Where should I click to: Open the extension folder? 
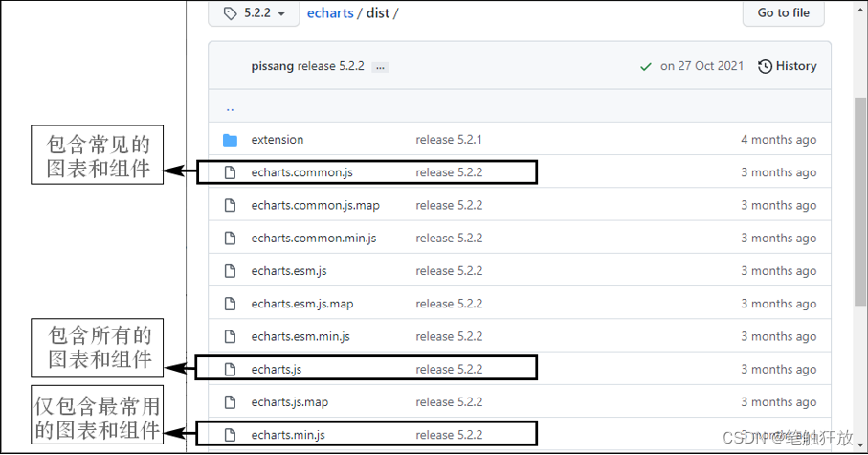[278, 140]
